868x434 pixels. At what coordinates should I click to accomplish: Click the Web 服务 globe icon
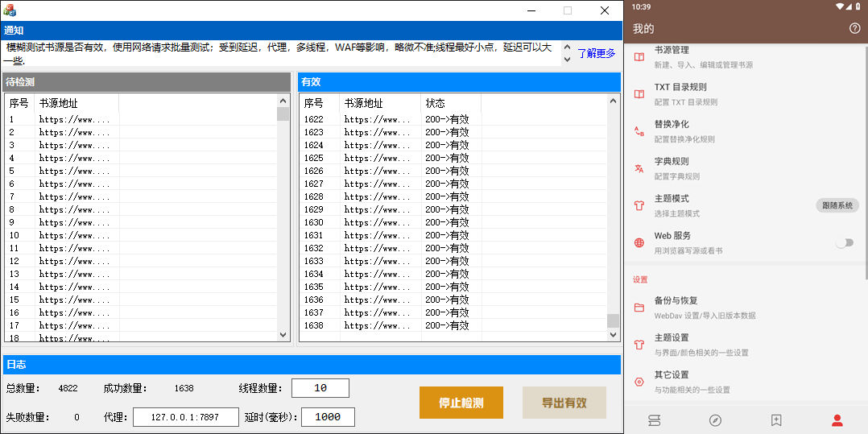point(639,242)
